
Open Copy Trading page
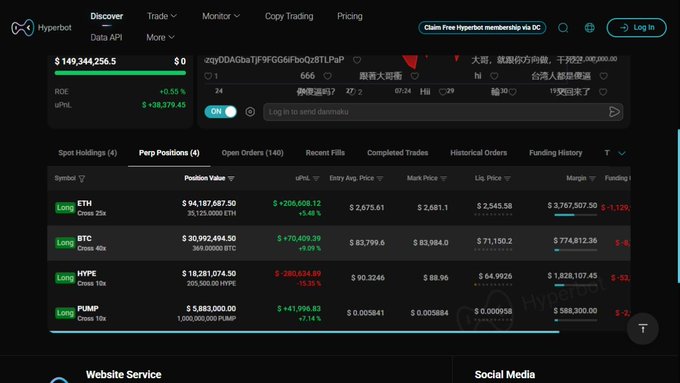289,16
